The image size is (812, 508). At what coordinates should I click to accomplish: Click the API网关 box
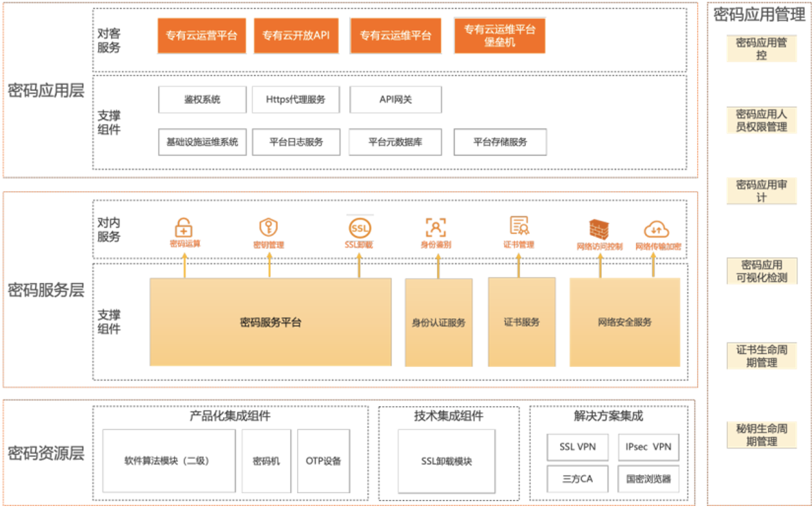coord(396,99)
